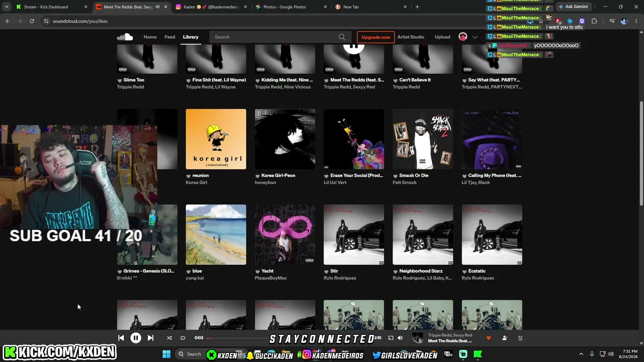This screenshot has width=644, height=362.
Task: Skip to the next track in the player
Action: click(x=150, y=338)
